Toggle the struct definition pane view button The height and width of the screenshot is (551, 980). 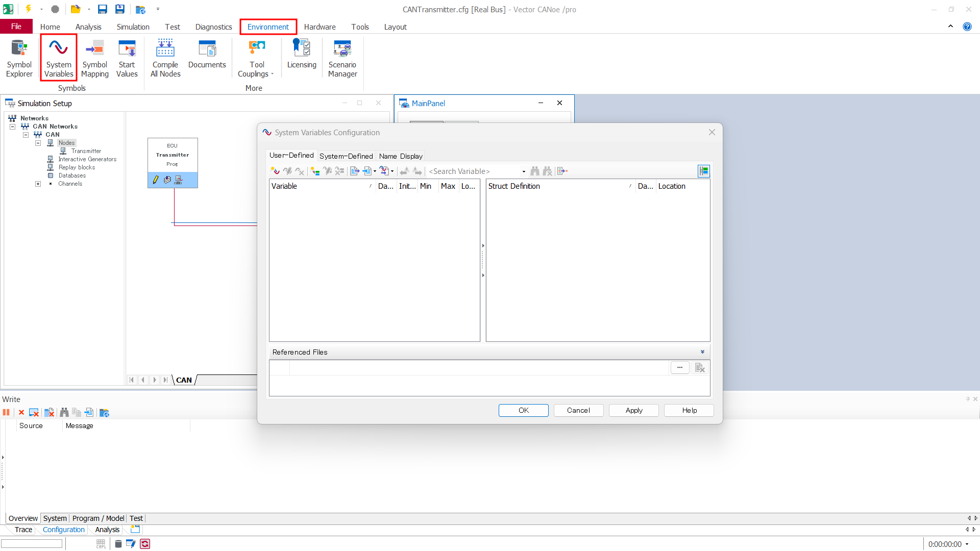pyautogui.click(x=704, y=171)
